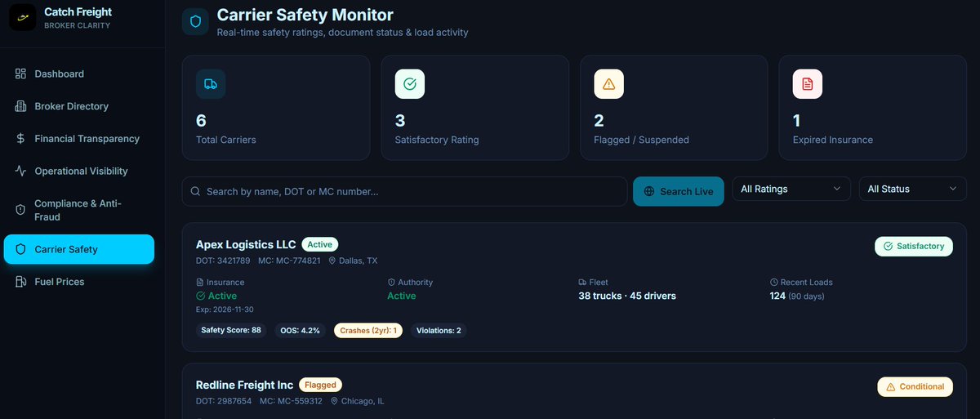Click the location pin icon next to Chicago, IL

pyautogui.click(x=334, y=401)
